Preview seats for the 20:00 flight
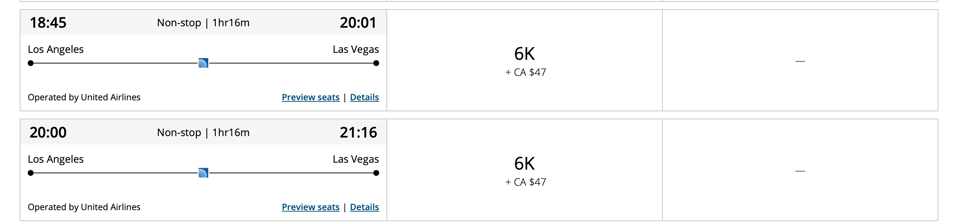The width and height of the screenshot is (980, 224). (x=310, y=207)
